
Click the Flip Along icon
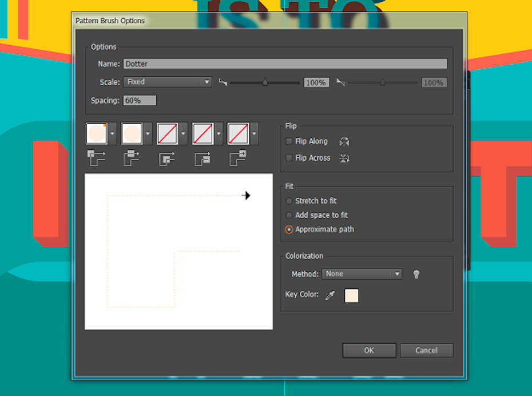(344, 142)
